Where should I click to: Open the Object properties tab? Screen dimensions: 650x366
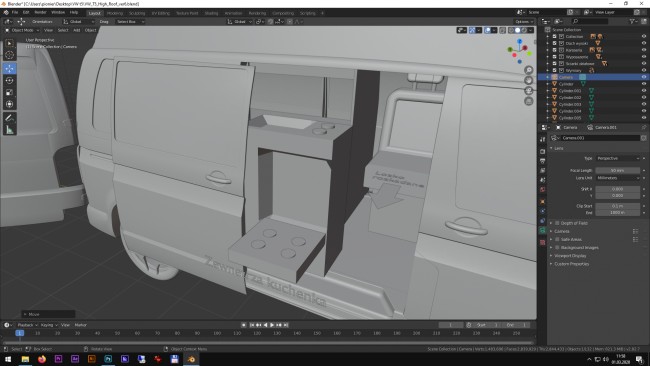click(543, 201)
